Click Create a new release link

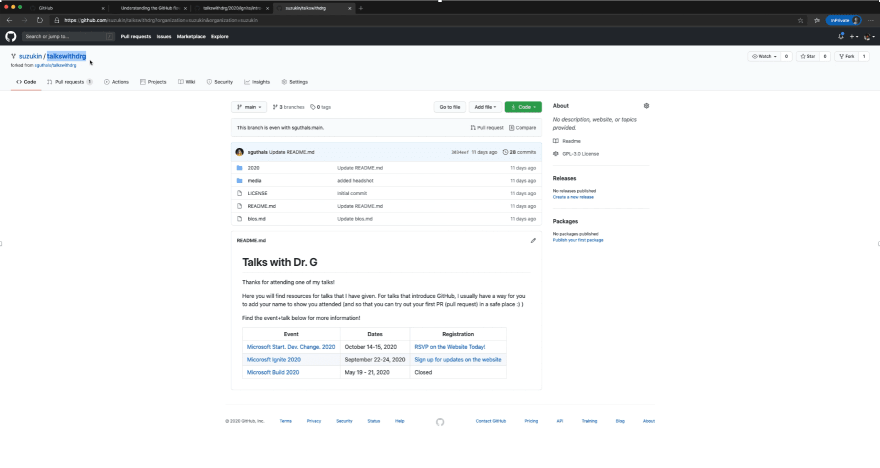(x=573, y=197)
